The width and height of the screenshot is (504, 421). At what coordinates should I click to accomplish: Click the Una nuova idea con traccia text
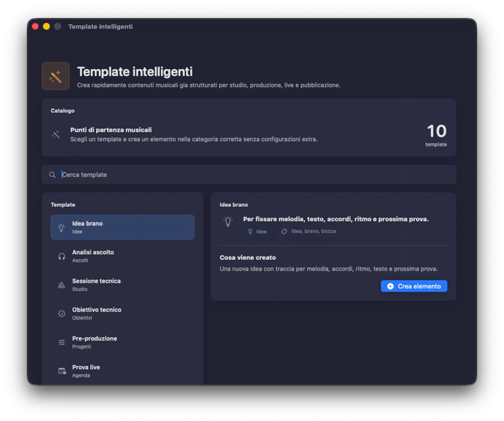tap(329, 269)
